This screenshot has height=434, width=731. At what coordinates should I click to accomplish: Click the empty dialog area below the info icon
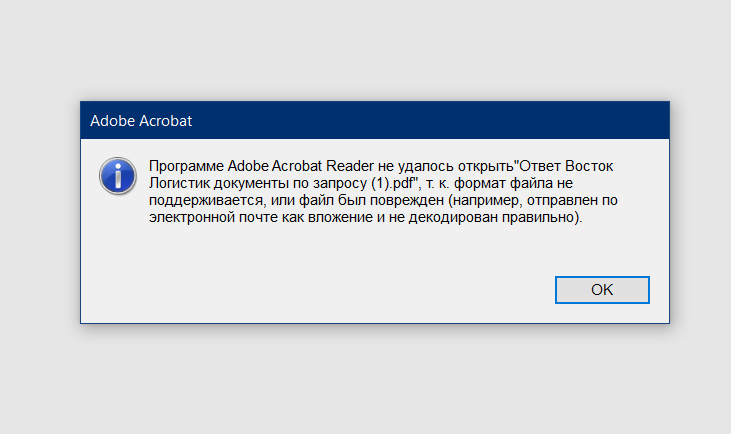[118, 242]
